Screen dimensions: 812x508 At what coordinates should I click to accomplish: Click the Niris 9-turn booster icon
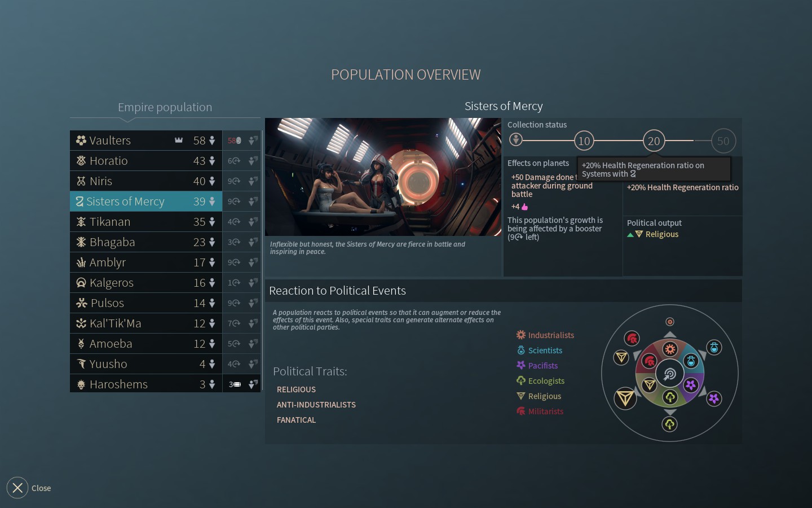tap(234, 181)
